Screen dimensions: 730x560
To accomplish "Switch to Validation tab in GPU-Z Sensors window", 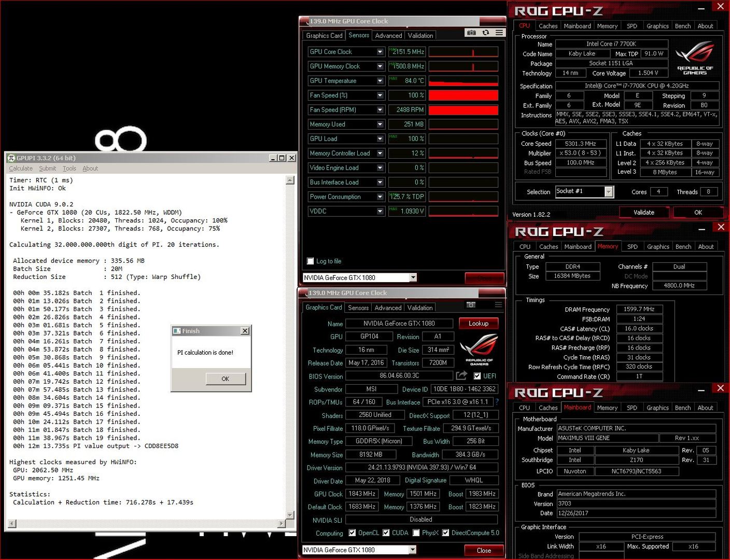I will [420, 36].
